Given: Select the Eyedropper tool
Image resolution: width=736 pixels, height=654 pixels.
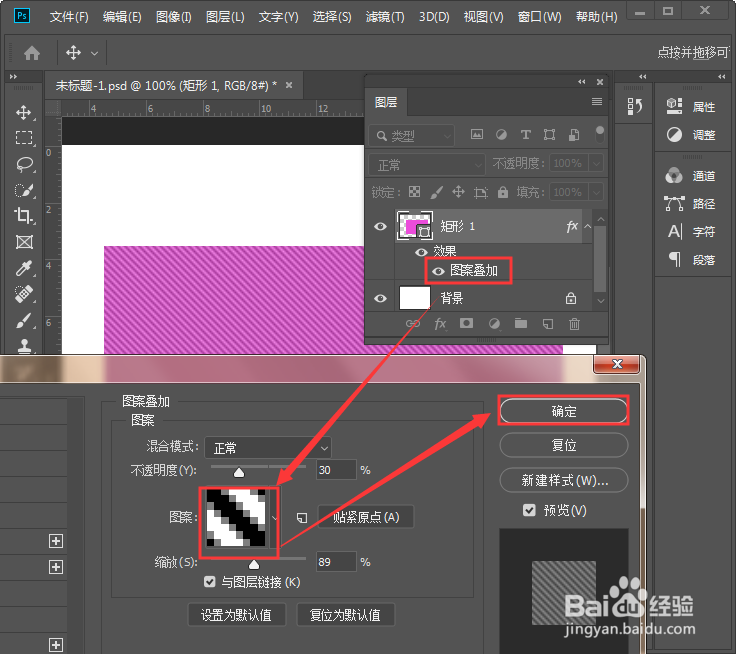Looking at the screenshot, I should pyautogui.click(x=23, y=268).
